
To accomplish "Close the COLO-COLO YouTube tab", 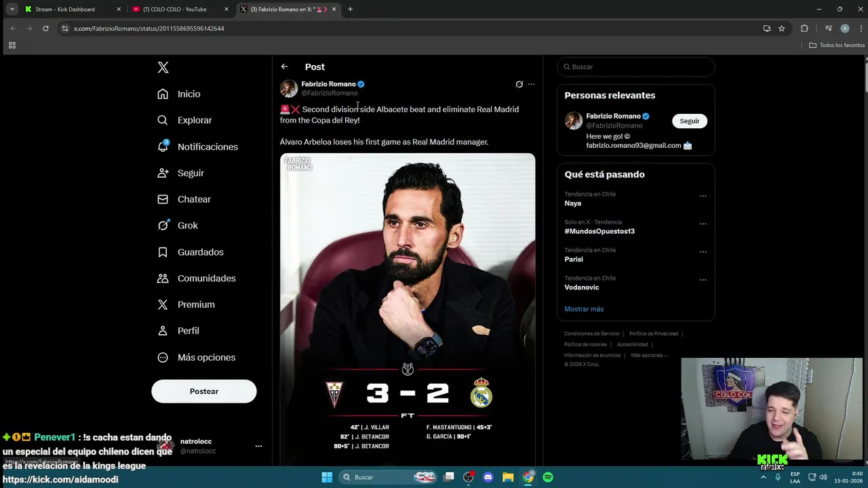I will pos(226,9).
